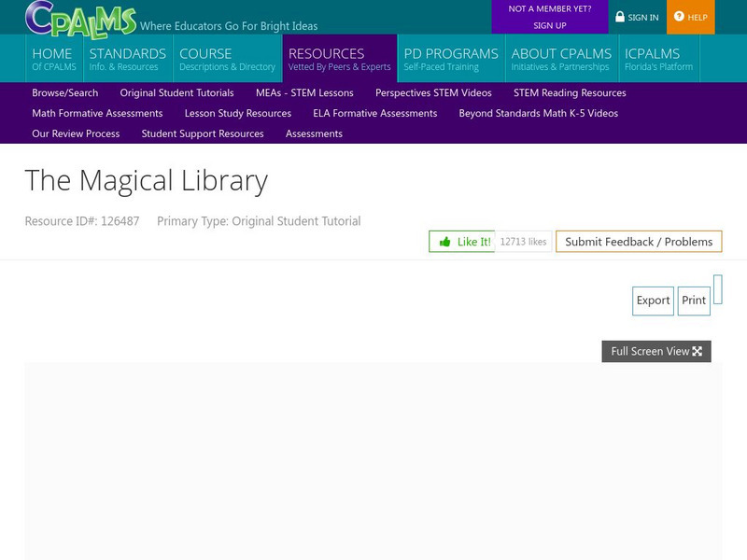Screen dimensions: 747x560
Task: Go to iCPALMS Florida's Platform
Action: pos(658,59)
